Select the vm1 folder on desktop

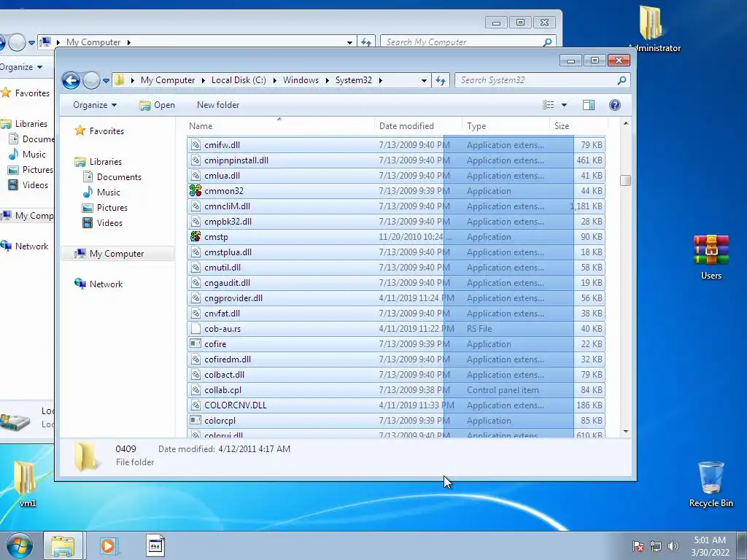(x=26, y=483)
